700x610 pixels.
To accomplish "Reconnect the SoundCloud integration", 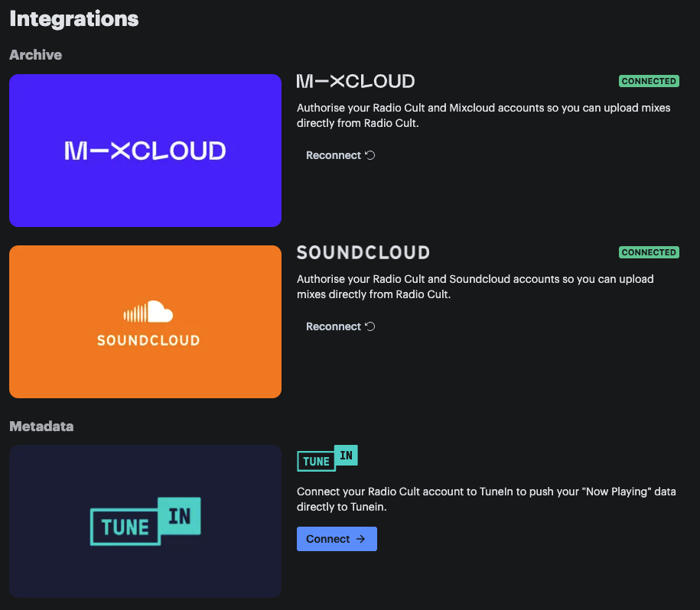I will pos(340,326).
